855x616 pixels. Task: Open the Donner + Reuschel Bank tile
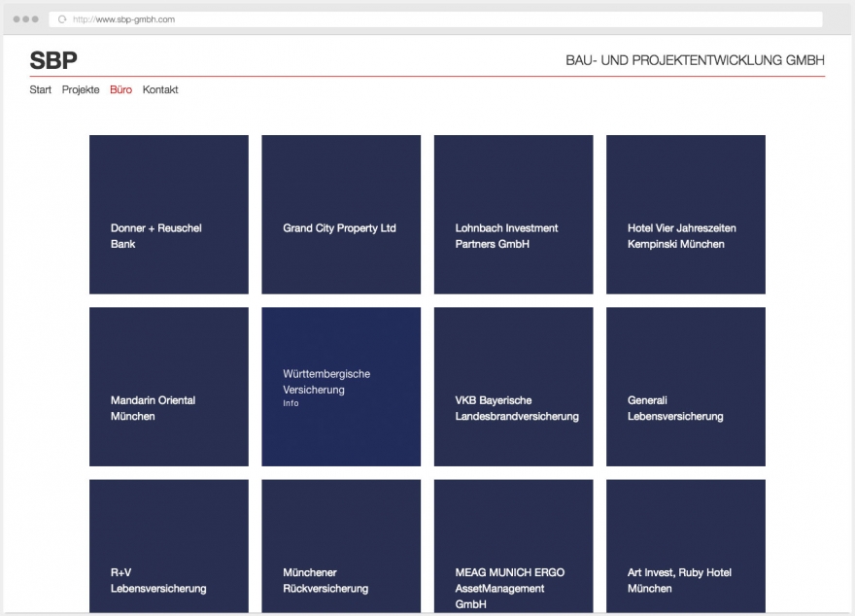[x=169, y=214]
